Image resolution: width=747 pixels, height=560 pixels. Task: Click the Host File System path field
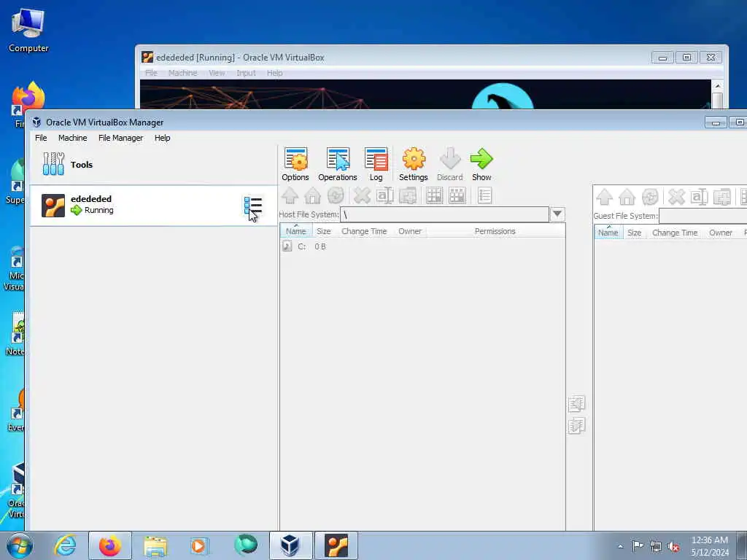click(444, 214)
